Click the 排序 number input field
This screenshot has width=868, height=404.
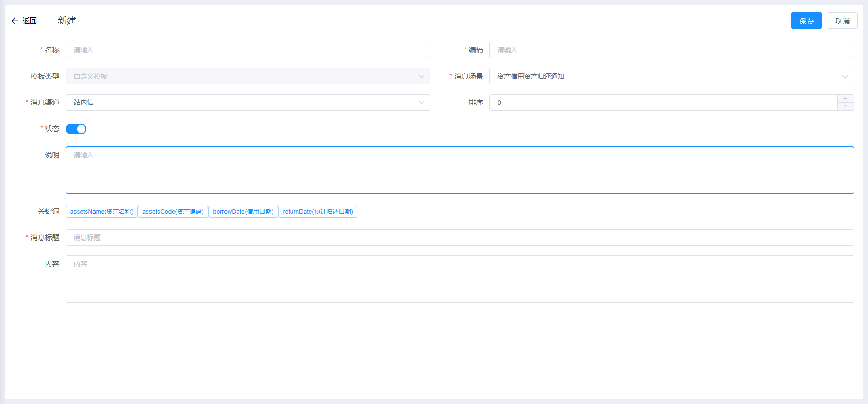663,102
